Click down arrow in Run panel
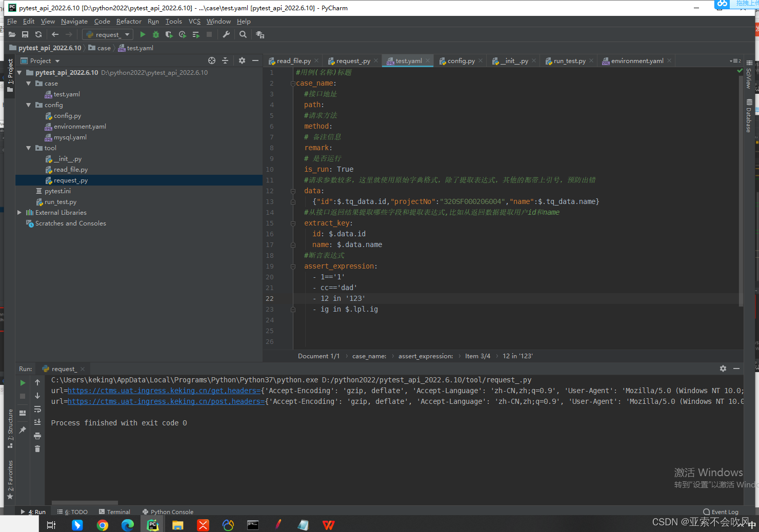Image resolution: width=759 pixels, height=532 pixels. (x=37, y=396)
